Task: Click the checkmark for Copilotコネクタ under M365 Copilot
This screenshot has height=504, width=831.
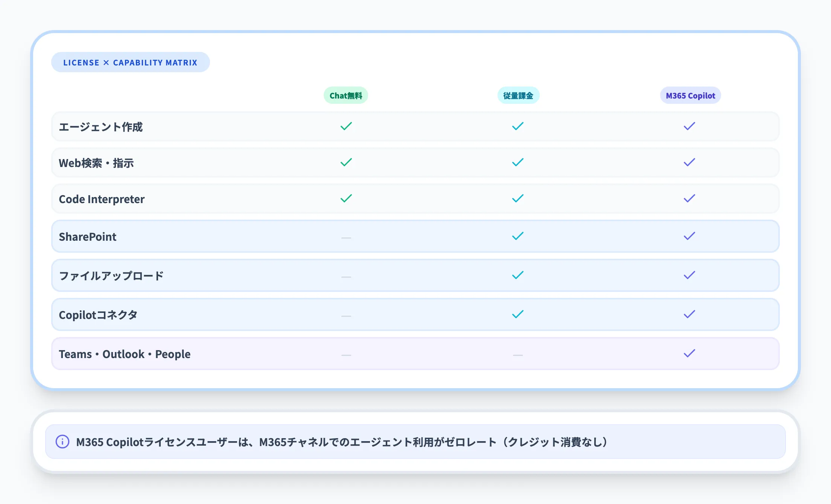Action: point(690,314)
